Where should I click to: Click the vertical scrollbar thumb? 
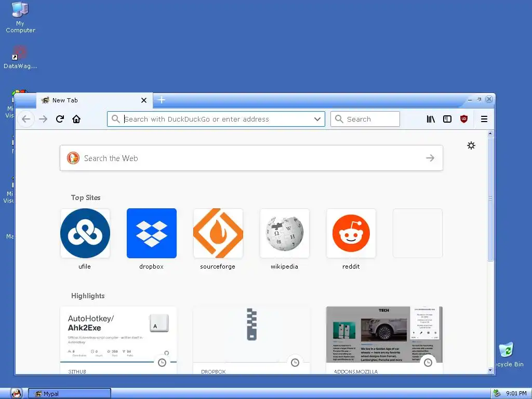click(x=490, y=199)
